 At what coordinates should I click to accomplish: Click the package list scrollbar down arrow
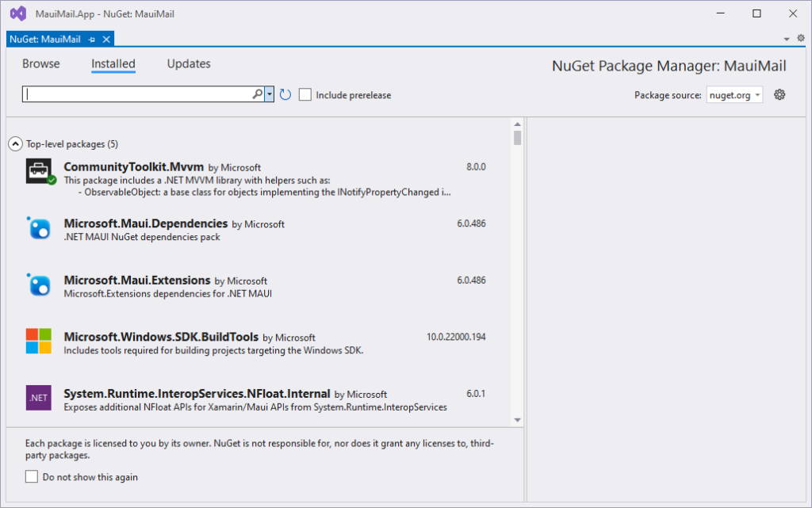[x=517, y=420]
